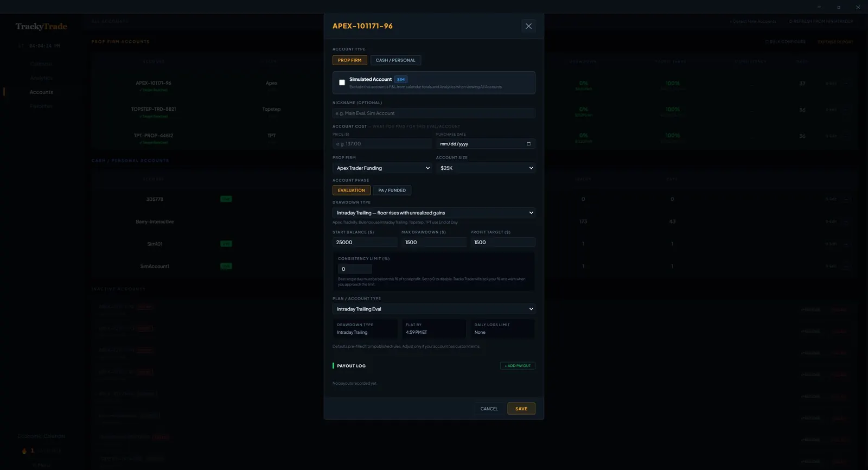Open the Account Size dropdown showing $25K
The image size is (868, 470).
click(x=486, y=168)
